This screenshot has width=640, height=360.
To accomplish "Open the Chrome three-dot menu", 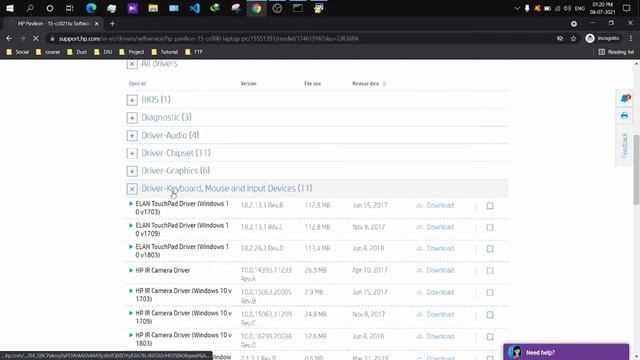I will 631,38.
